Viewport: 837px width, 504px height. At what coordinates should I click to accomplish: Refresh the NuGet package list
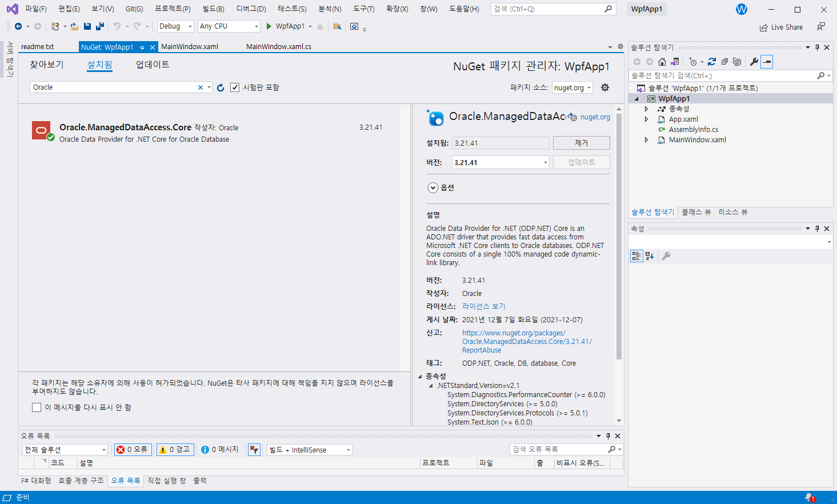pos(221,87)
